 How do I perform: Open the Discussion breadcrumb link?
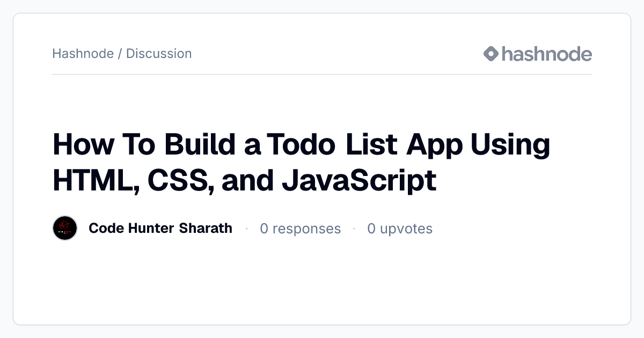159,54
